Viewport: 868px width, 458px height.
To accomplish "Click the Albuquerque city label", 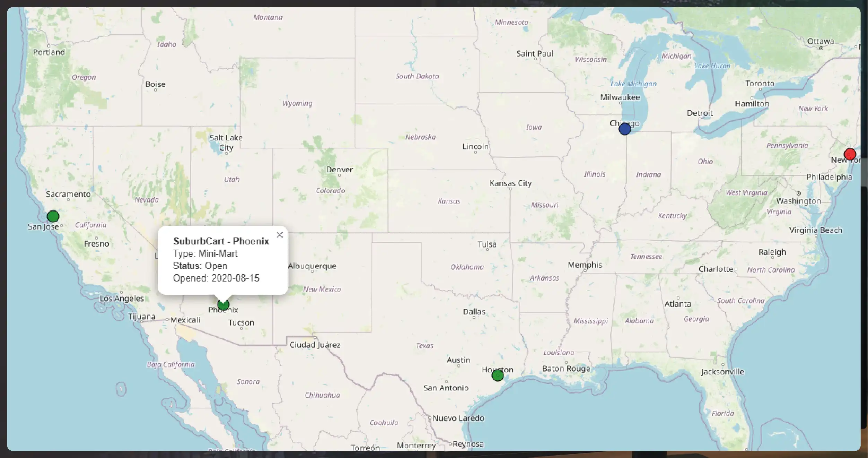I will (x=312, y=266).
